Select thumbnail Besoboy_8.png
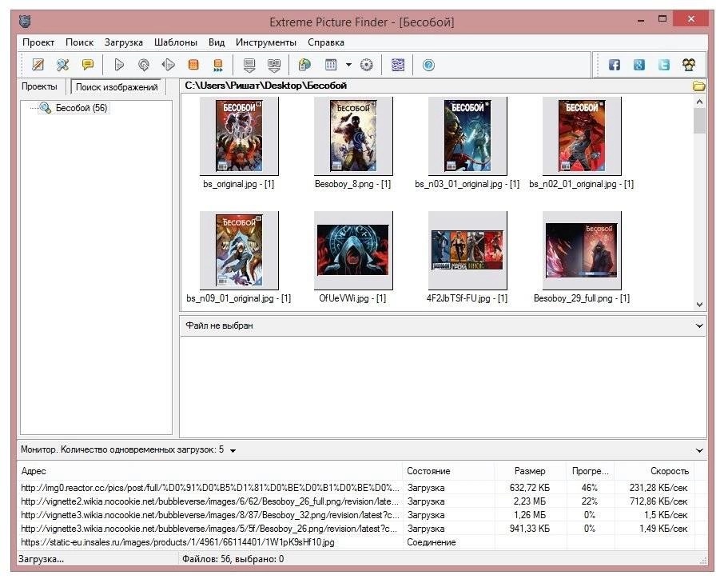The image size is (728, 587). [353, 136]
